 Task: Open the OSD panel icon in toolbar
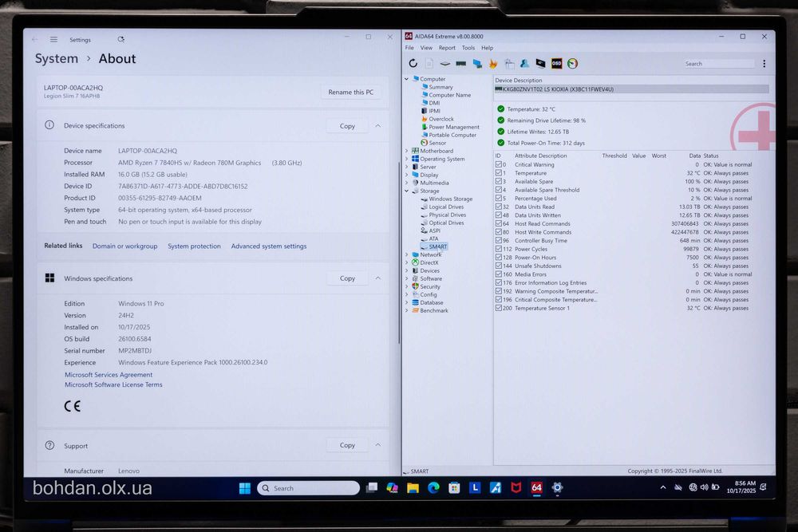(557, 64)
